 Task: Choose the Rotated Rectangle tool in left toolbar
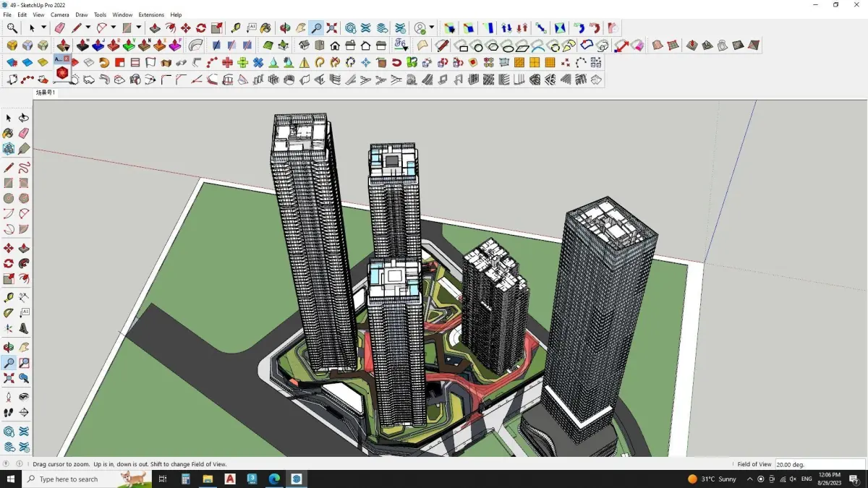[24, 183]
